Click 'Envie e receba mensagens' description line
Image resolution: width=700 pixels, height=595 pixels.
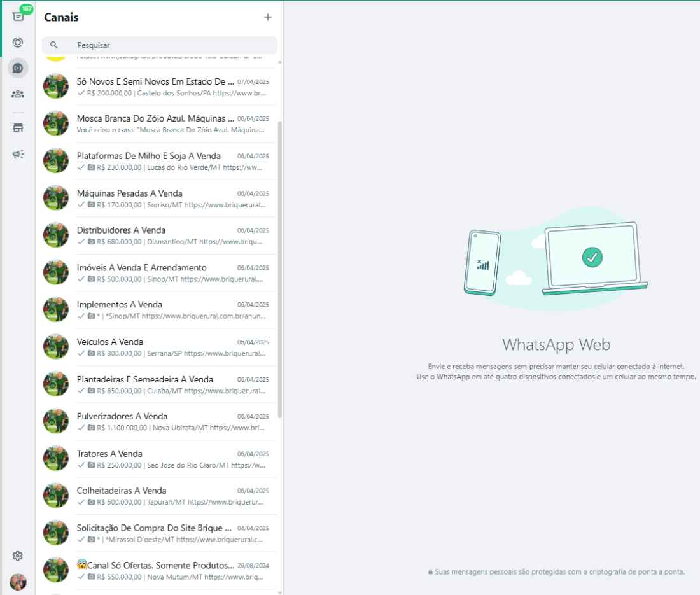(x=556, y=367)
